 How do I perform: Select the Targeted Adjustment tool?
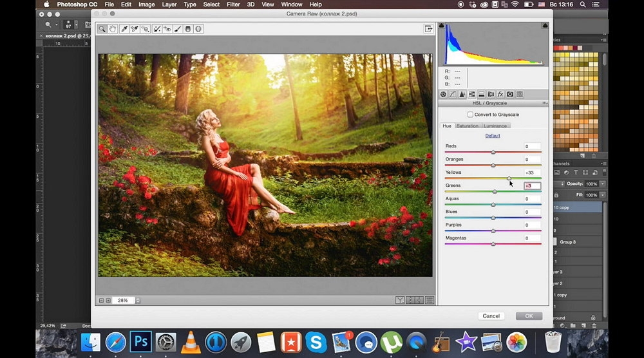tap(145, 29)
